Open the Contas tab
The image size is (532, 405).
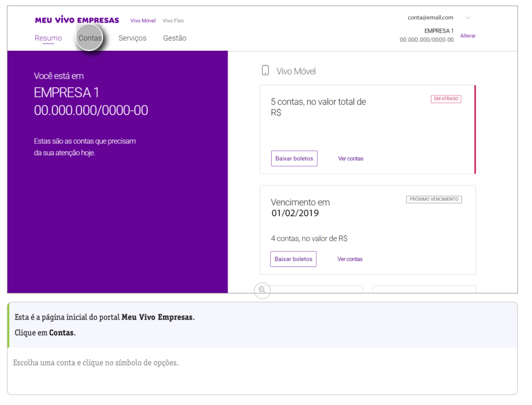click(x=90, y=38)
